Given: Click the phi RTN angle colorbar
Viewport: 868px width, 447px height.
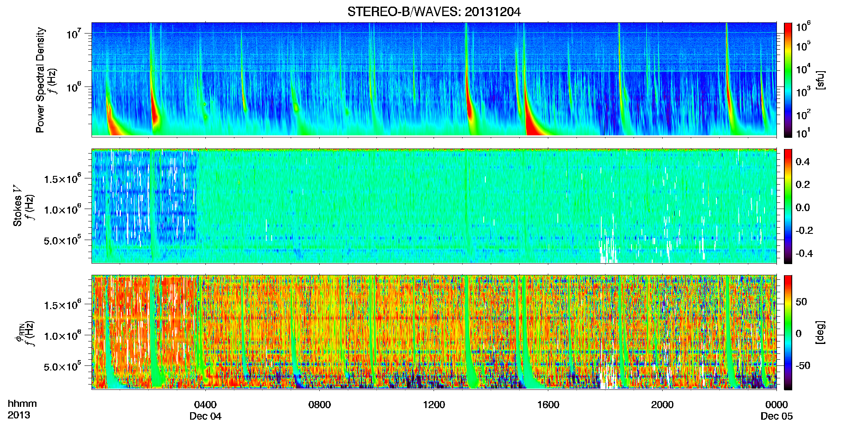Looking at the screenshot, I should point(788,332).
